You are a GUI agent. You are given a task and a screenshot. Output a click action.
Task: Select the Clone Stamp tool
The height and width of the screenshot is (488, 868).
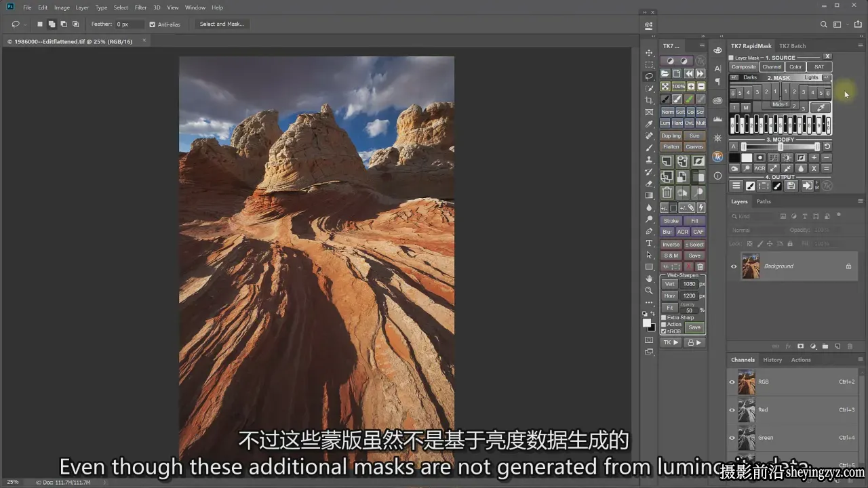[649, 160]
